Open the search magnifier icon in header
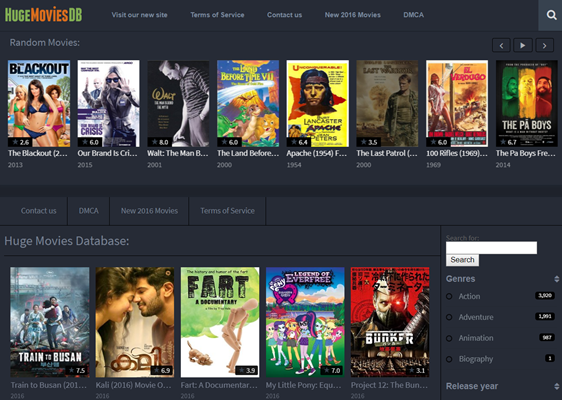 pos(551,15)
